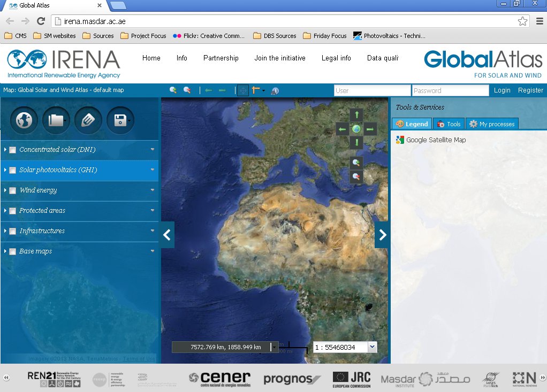Enable the Protected areas checkbox
Screen dimensions: 547x392
pos(12,211)
